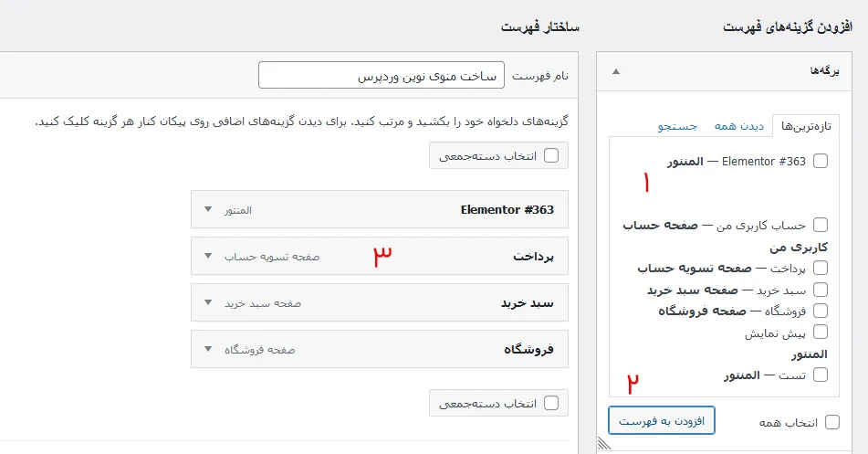Toggle bottom انتخاب دسته‌جمعی checkbox

click(x=550, y=403)
